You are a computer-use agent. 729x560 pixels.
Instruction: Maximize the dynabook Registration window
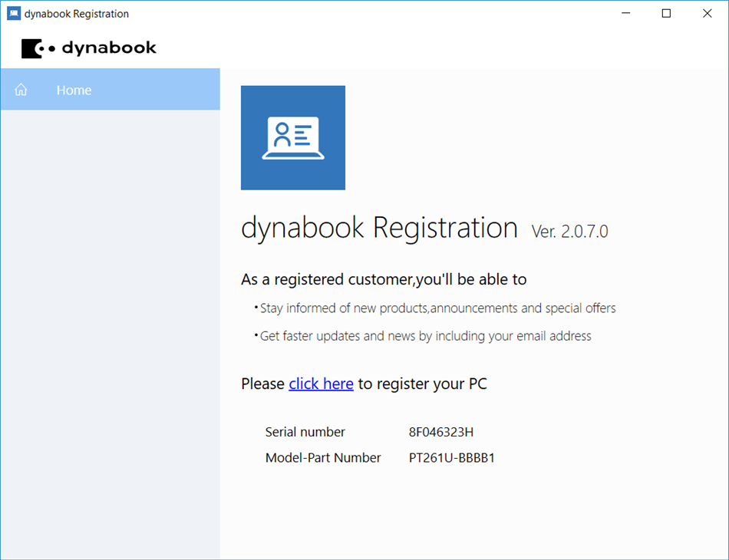click(666, 14)
